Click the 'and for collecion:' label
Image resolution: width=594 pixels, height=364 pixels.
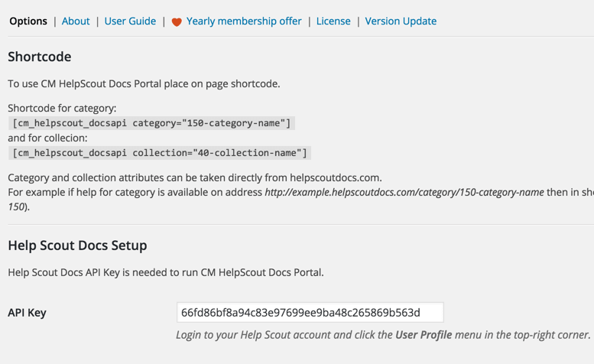47,138
